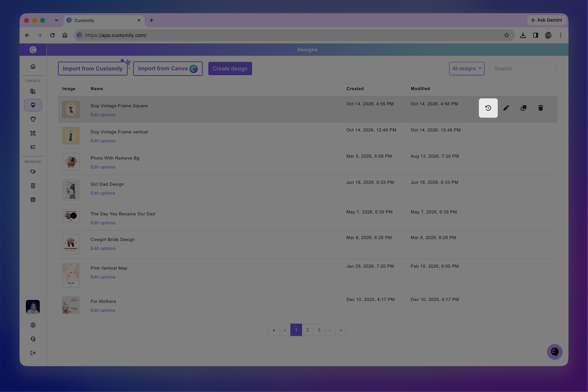Focus the Search designs field
The height and width of the screenshot is (392, 588).
(x=523, y=69)
